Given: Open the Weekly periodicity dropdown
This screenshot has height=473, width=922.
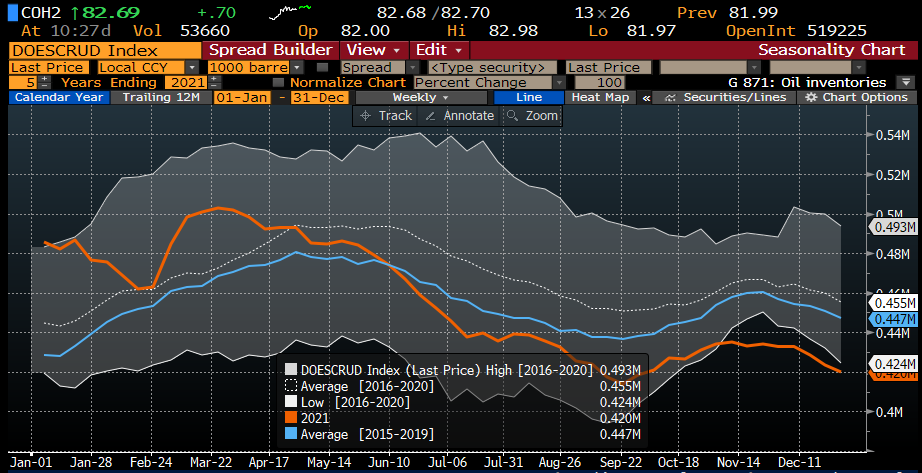Looking at the screenshot, I should [x=420, y=98].
